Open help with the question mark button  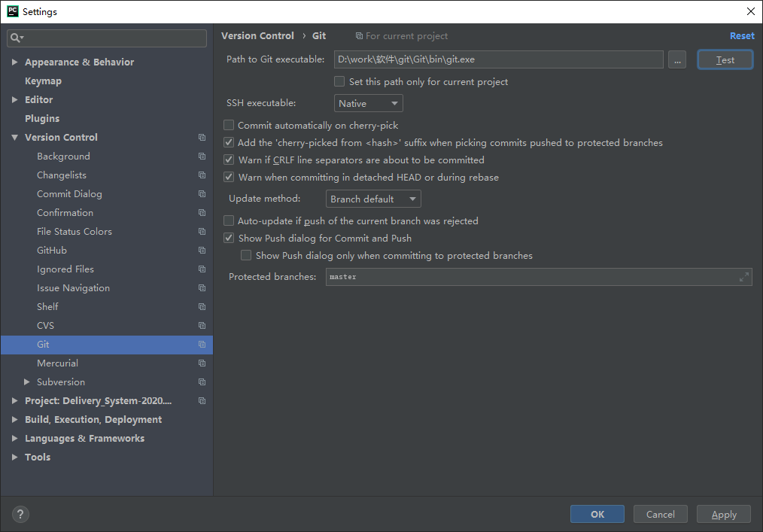click(x=20, y=514)
